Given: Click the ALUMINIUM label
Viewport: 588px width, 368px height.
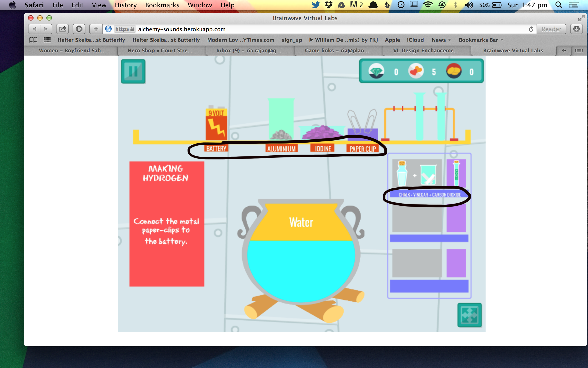Looking at the screenshot, I should pos(281,149).
